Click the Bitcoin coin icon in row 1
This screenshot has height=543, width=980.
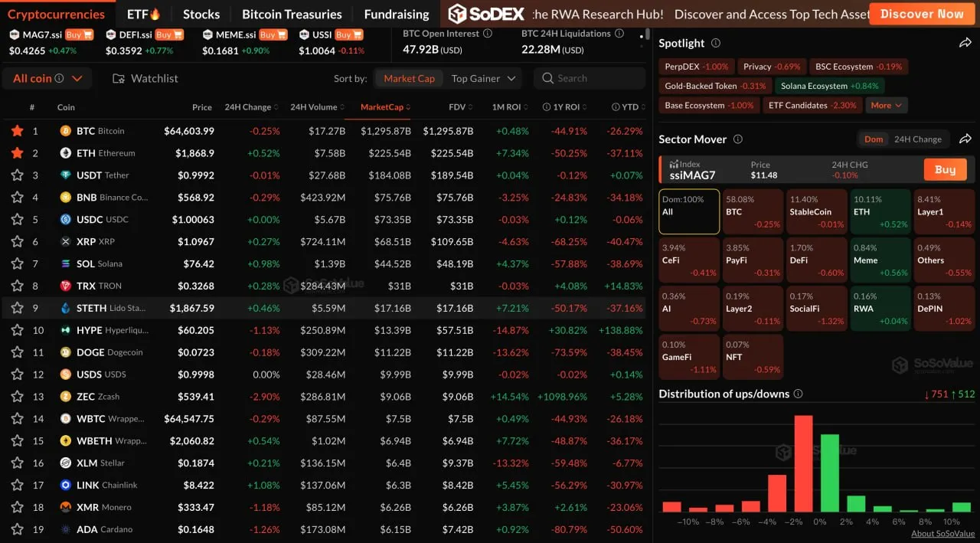[66, 131]
